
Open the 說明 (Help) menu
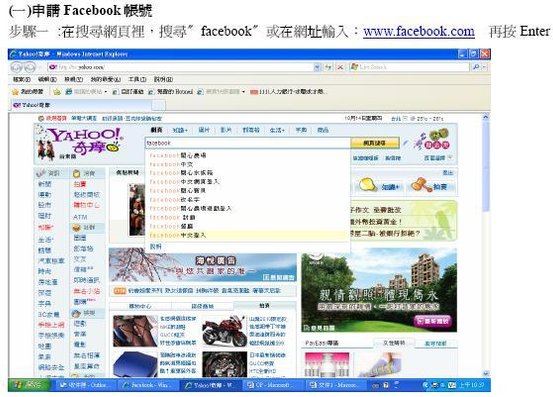pos(163,79)
